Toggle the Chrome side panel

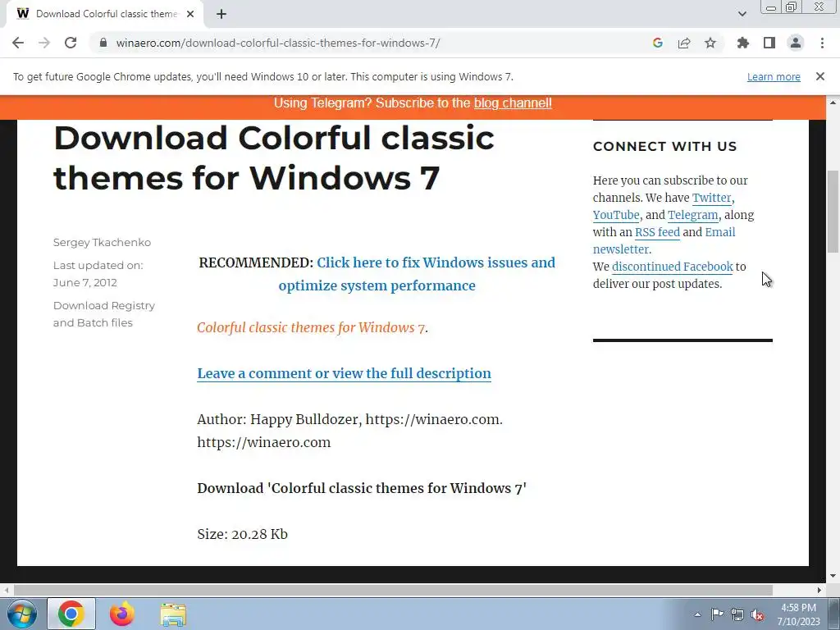769,43
